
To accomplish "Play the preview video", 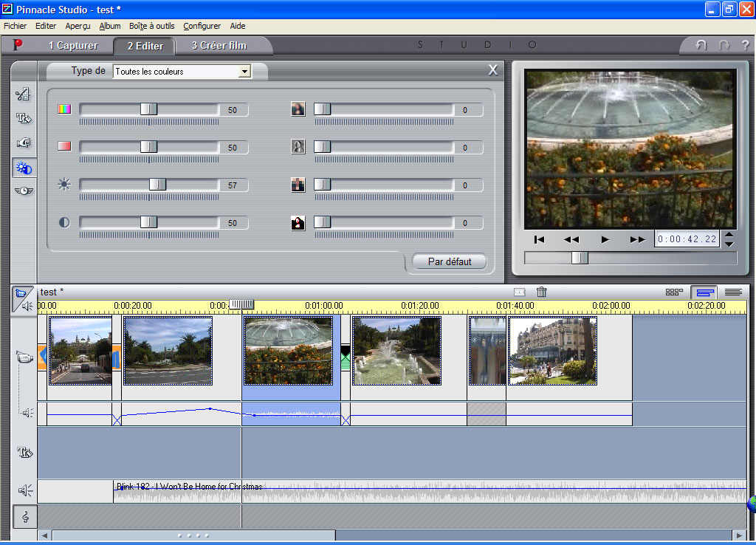I will click(x=605, y=239).
